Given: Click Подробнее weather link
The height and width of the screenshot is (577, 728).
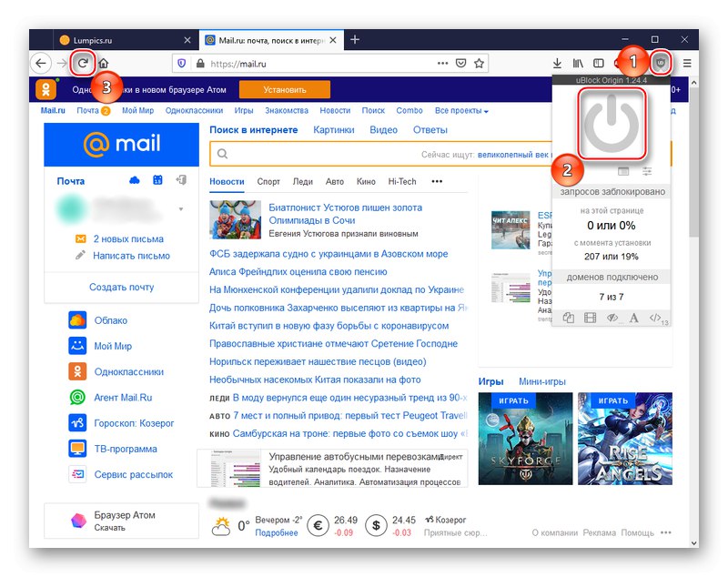Looking at the screenshot, I should (277, 533).
